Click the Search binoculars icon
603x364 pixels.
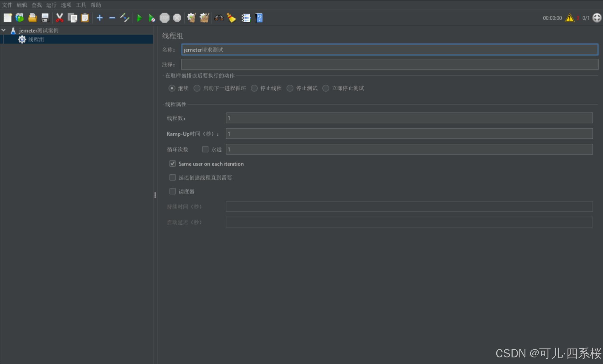tap(219, 18)
